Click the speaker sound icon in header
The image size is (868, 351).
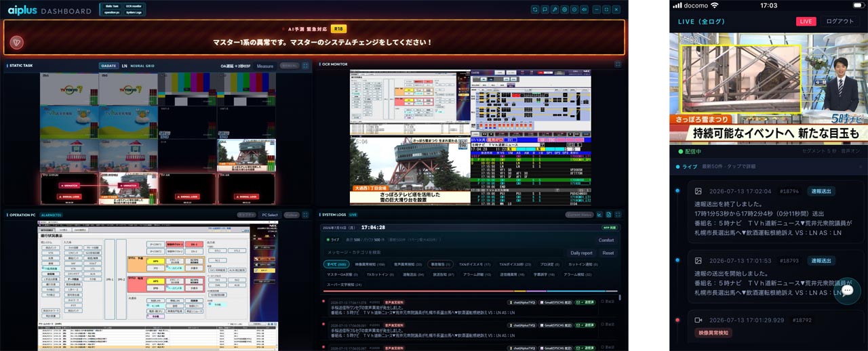coord(584,9)
